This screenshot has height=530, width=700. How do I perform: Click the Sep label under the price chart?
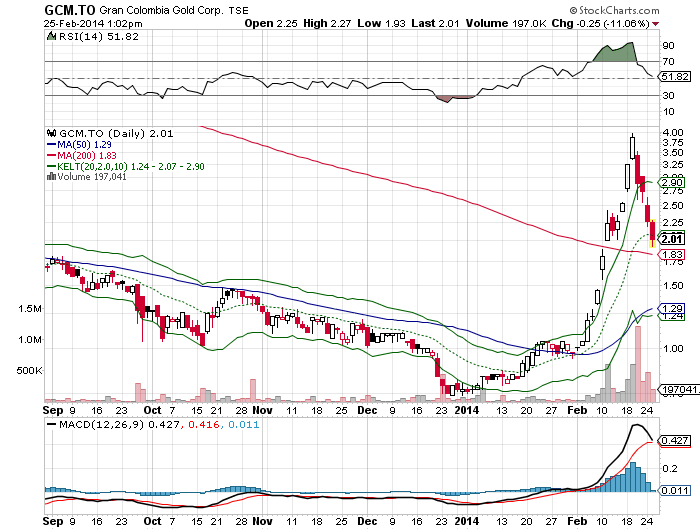pyautogui.click(x=53, y=410)
